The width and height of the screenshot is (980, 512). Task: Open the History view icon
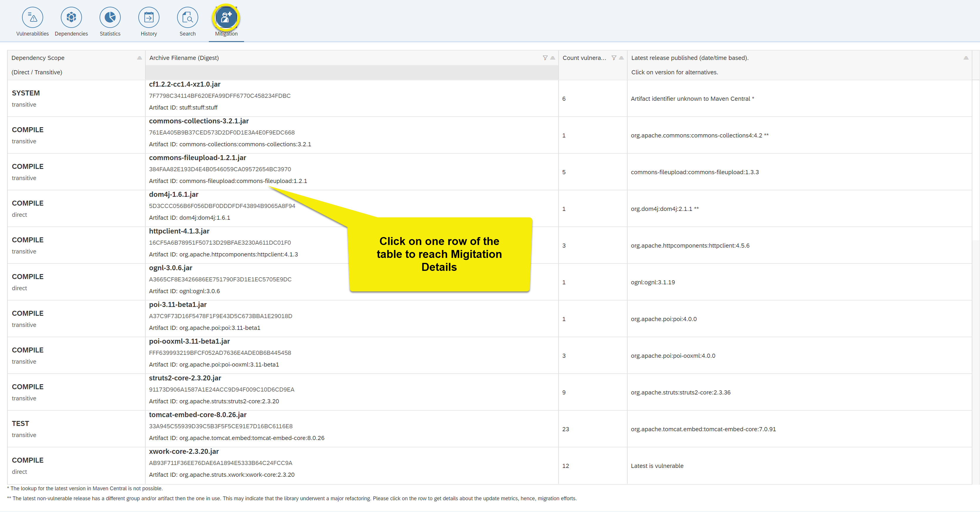tap(149, 18)
